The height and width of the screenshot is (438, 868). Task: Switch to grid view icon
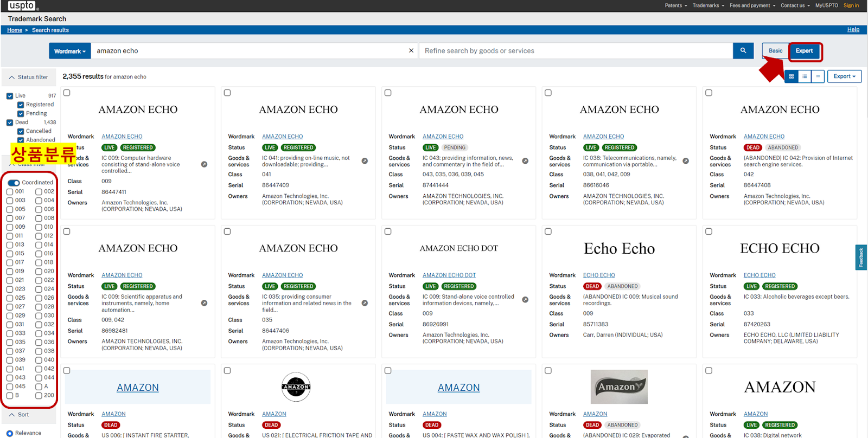(x=791, y=76)
